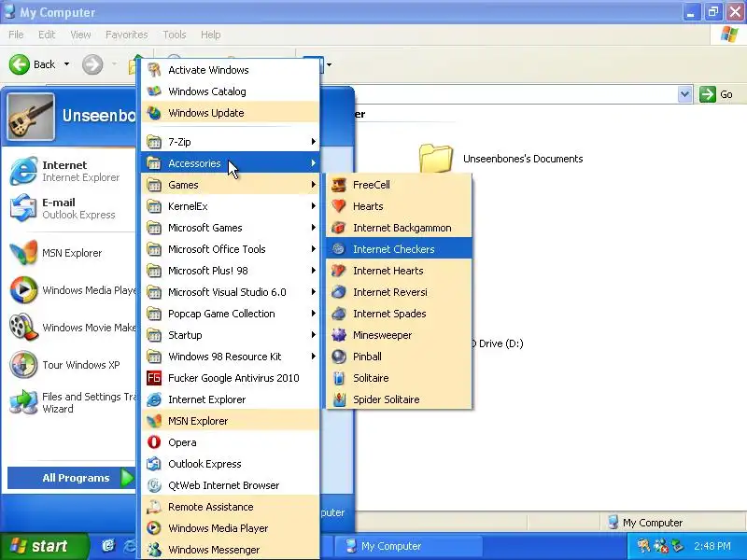Expand the Popcap Game Collection submenu arrow
The width and height of the screenshot is (747, 560).
313,314
